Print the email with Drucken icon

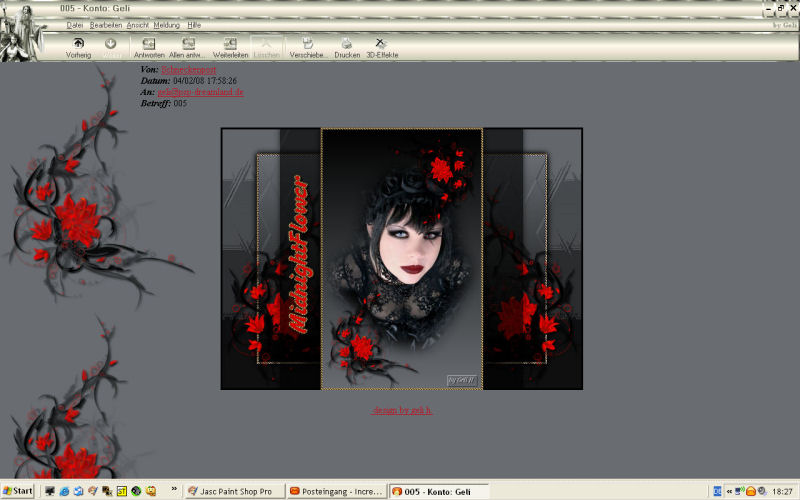(x=347, y=45)
